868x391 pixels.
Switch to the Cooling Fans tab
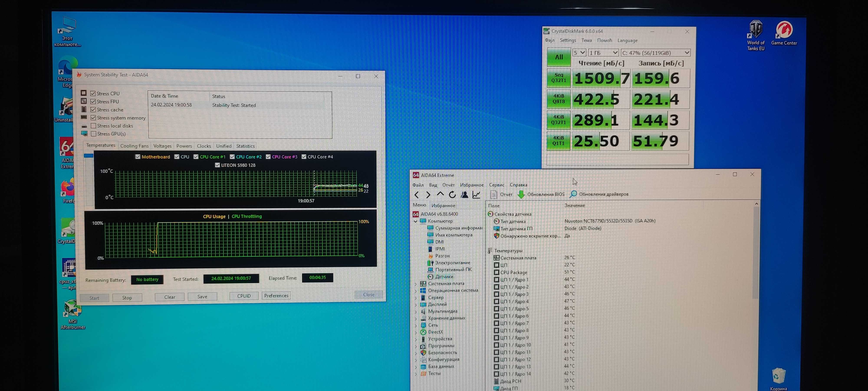[x=134, y=146]
